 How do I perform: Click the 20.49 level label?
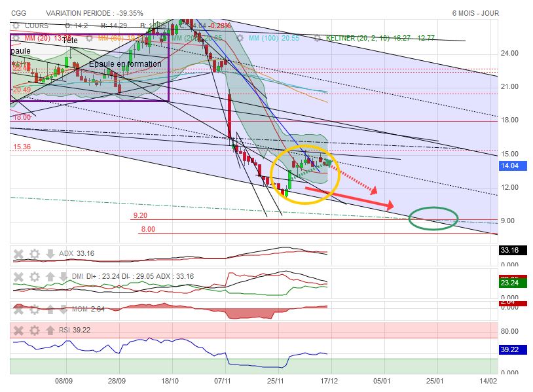pyautogui.click(x=22, y=90)
